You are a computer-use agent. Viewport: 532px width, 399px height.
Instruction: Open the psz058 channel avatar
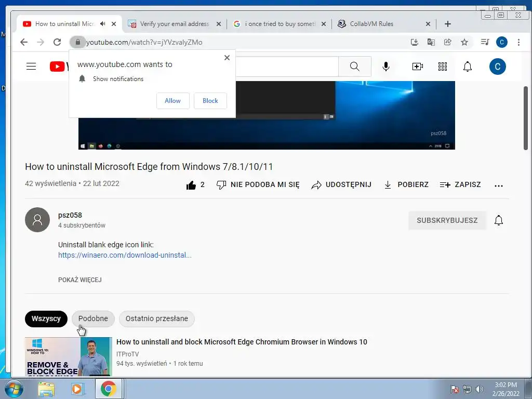coord(37,220)
